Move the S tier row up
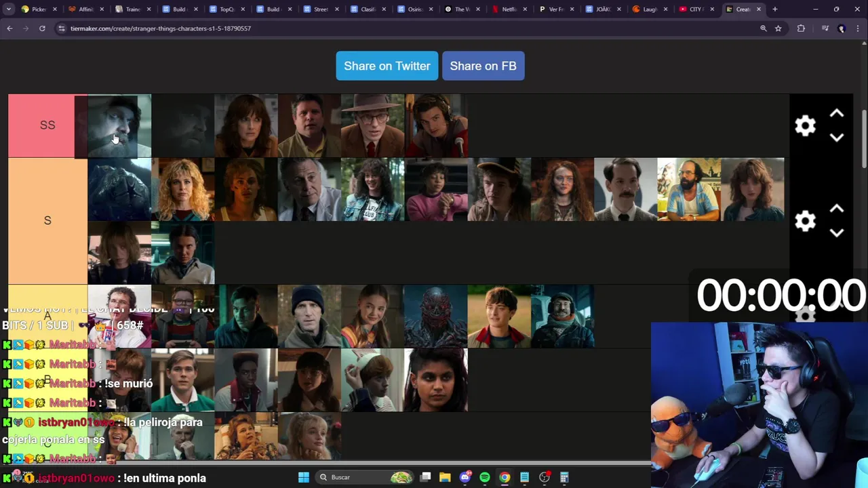This screenshot has width=868, height=488. [837, 209]
